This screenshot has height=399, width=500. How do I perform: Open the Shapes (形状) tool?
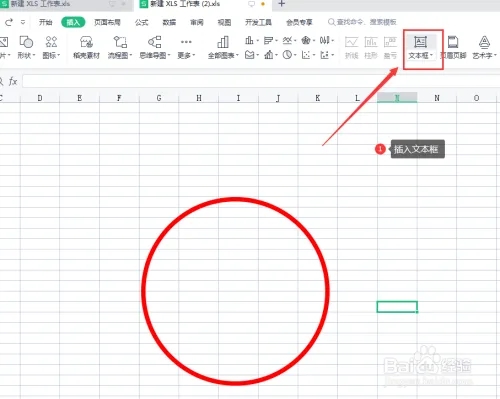coord(26,48)
